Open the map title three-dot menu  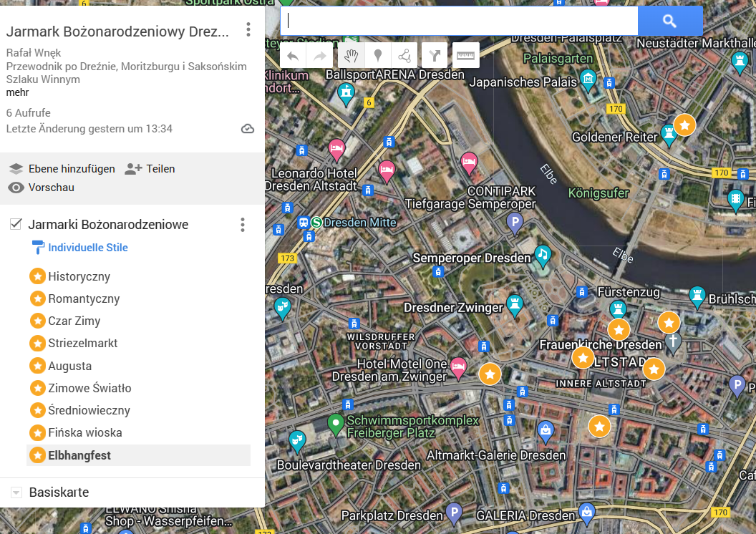pos(248,30)
